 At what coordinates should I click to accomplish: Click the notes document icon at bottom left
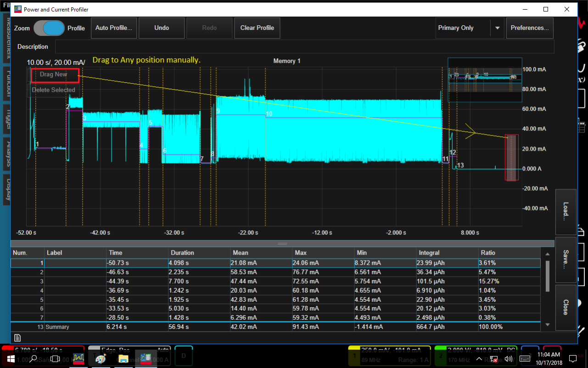pyautogui.click(x=17, y=338)
